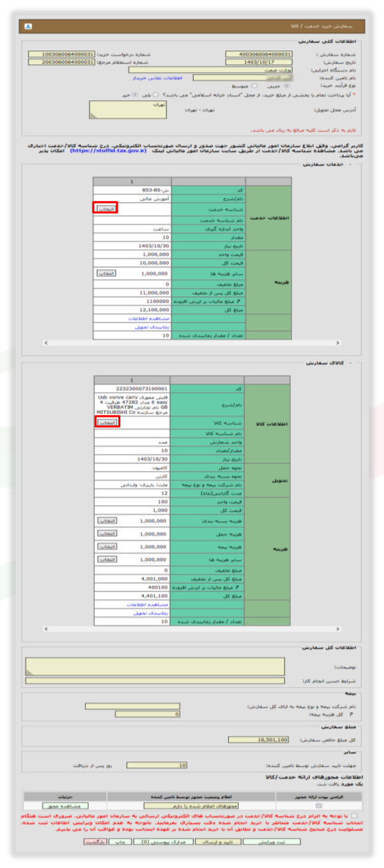Click the شماره سفارش field
The width and height of the screenshot is (384, 868).
pyautogui.click(x=259, y=54)
